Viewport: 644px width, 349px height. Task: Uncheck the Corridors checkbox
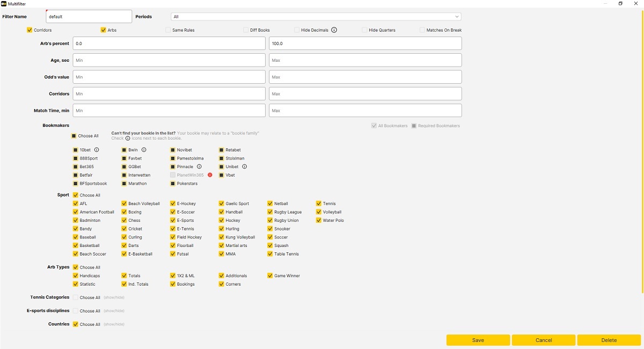[30, 30]
